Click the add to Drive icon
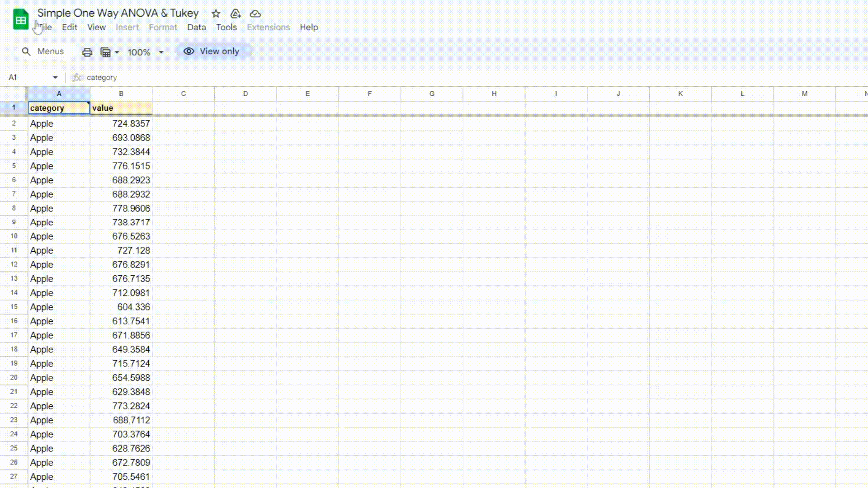868x488 pixels. [x=236, y=14]
